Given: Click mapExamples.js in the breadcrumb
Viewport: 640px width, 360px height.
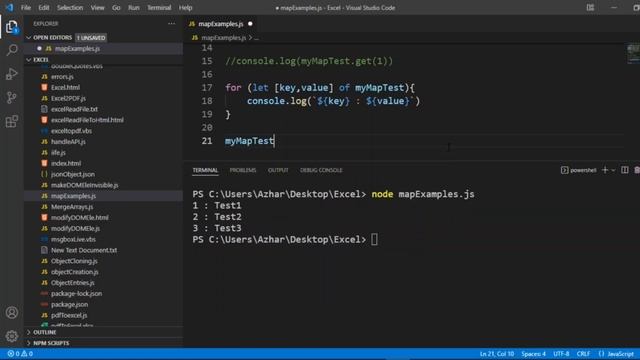Looking at the screenshot, I should click(x=224, y=38).
